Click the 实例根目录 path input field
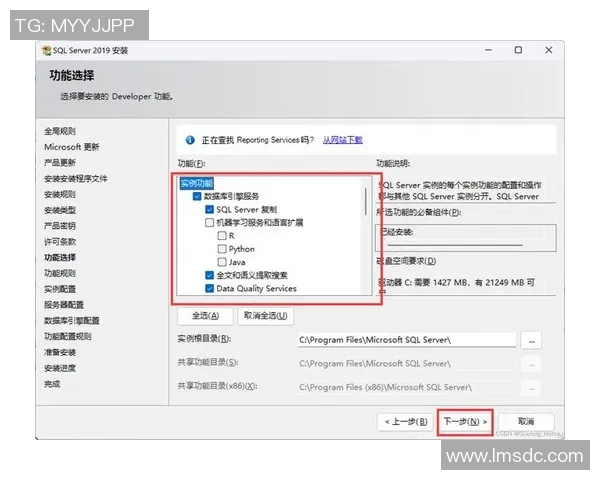600x480 pixels. [x=406, y=340]
